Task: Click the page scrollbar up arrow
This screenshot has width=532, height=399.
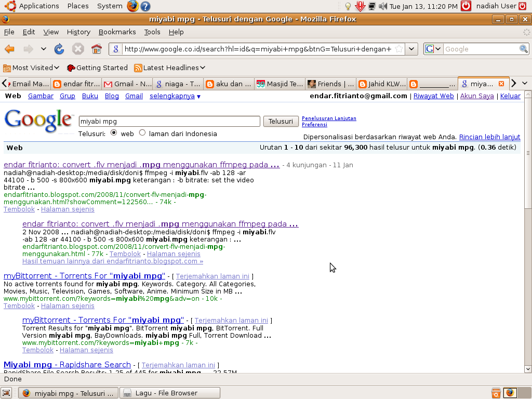Action: [528, 95]
